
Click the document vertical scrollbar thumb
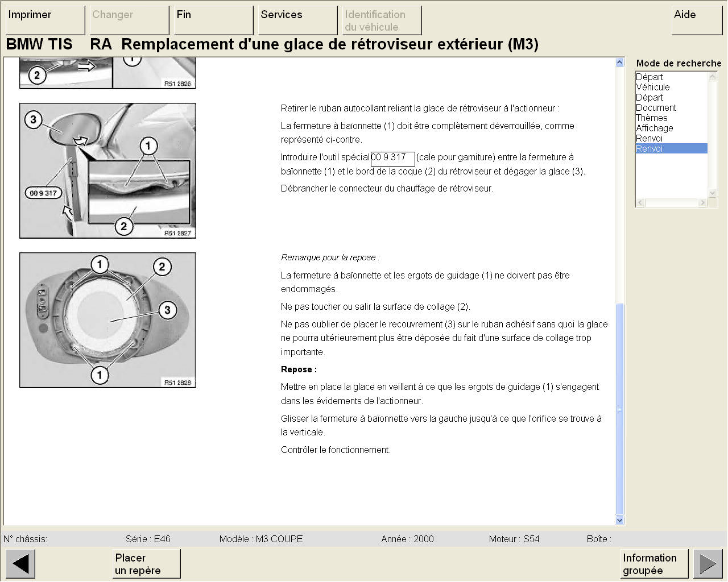(620, 409)
